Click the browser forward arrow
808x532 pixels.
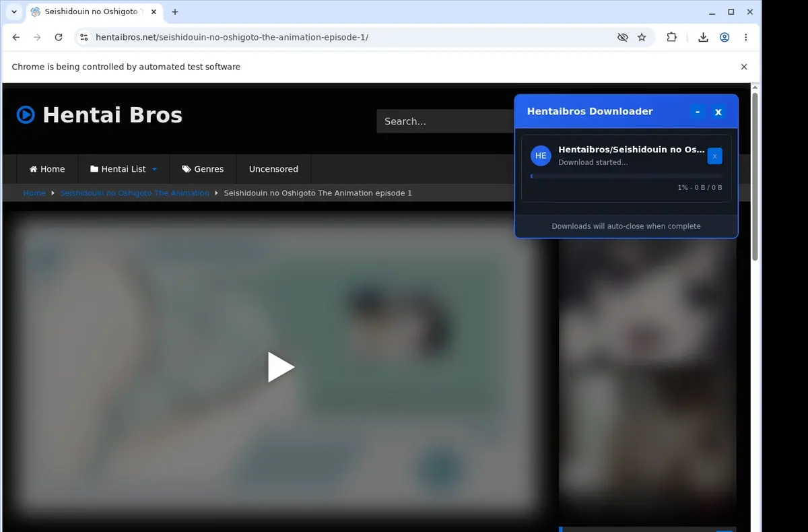point(37,38)
